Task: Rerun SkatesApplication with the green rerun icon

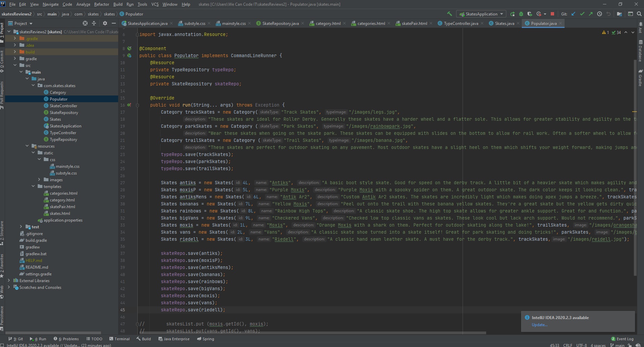Action: tap(512, 14)
